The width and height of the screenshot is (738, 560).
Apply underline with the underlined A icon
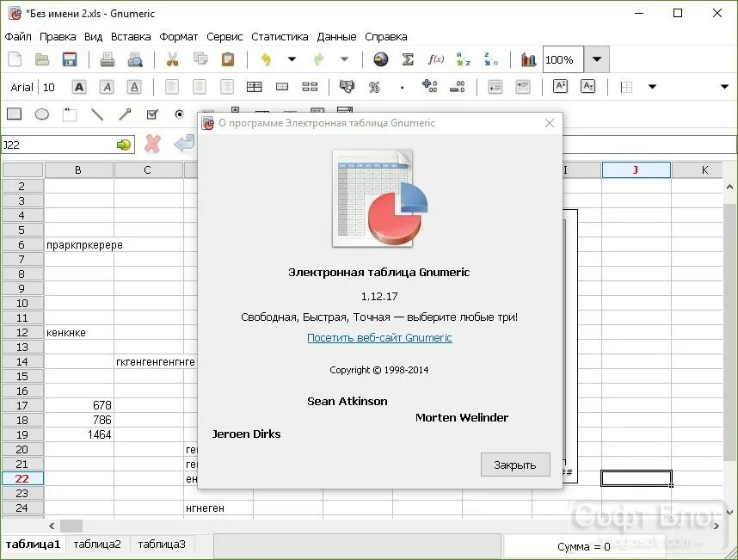coord(134,87)
